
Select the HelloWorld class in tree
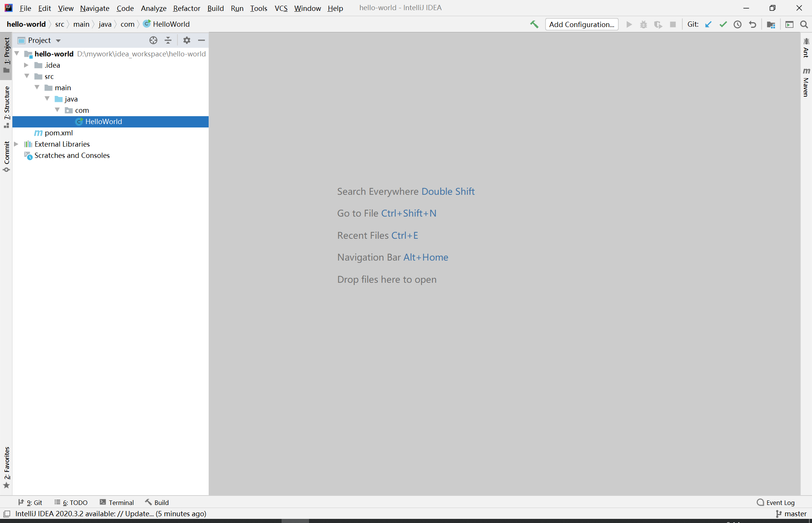110,121
